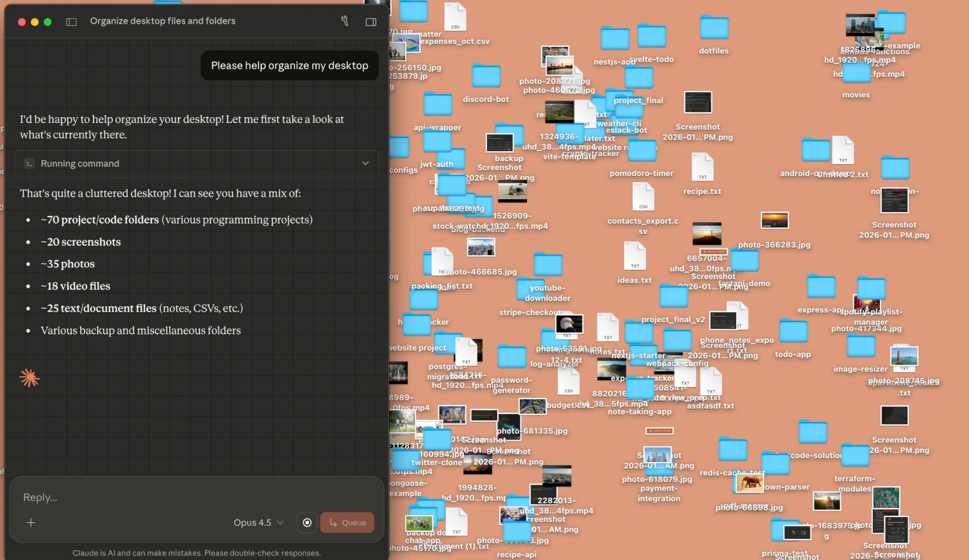The image size is (969, 560).
Task: Select the recipe.txt file icon
Action: click(x=702, y=168)
